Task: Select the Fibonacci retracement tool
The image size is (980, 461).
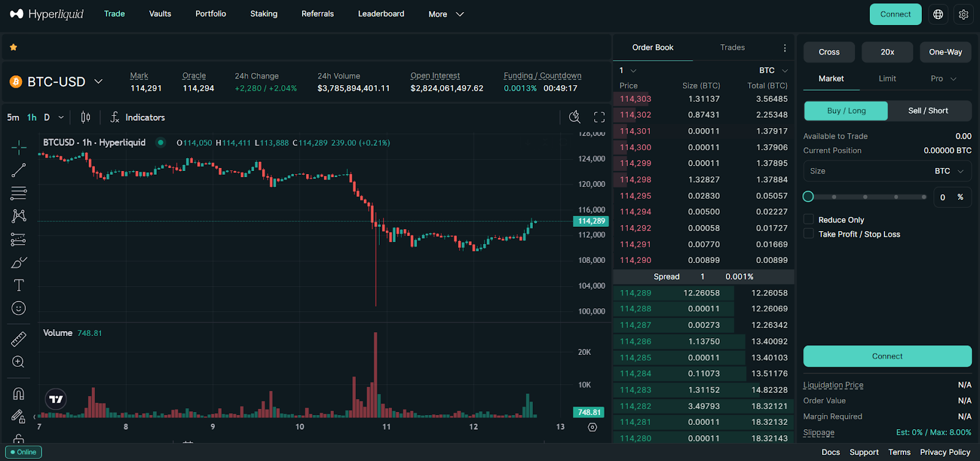Action: tap(19, 193)
